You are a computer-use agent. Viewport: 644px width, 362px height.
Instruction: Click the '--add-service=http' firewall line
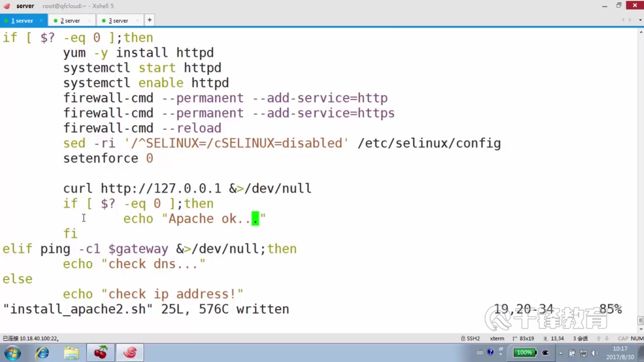[225, 98]
